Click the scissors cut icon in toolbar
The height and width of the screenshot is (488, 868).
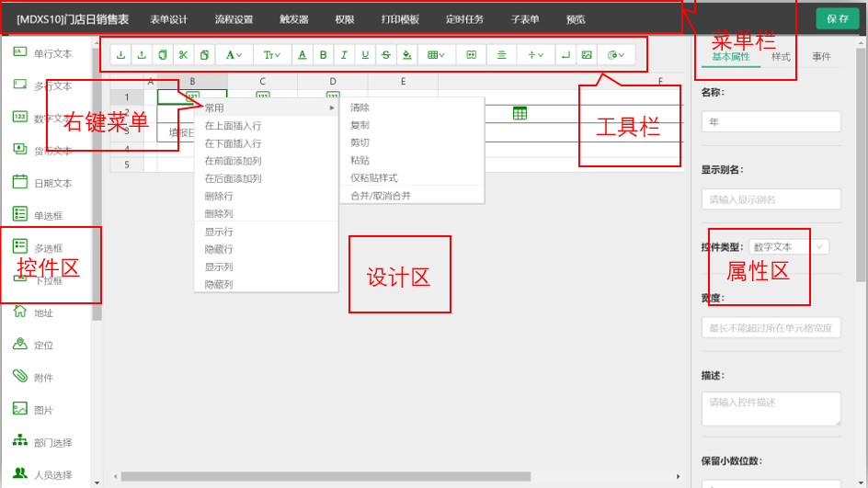(x=183, y=55)
